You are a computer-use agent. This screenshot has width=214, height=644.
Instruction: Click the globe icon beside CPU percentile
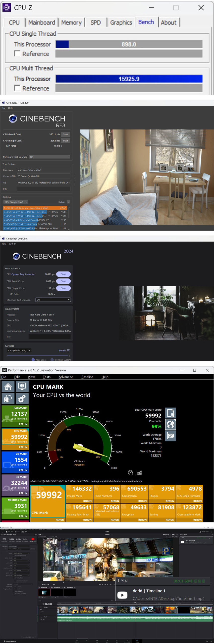tap(170, 425)
